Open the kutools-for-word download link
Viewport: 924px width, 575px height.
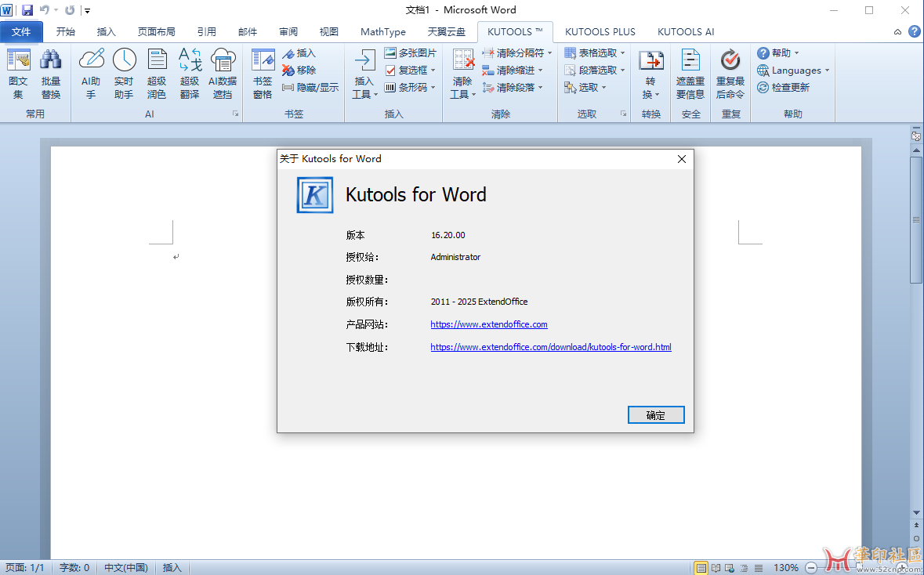coord(550,347)
